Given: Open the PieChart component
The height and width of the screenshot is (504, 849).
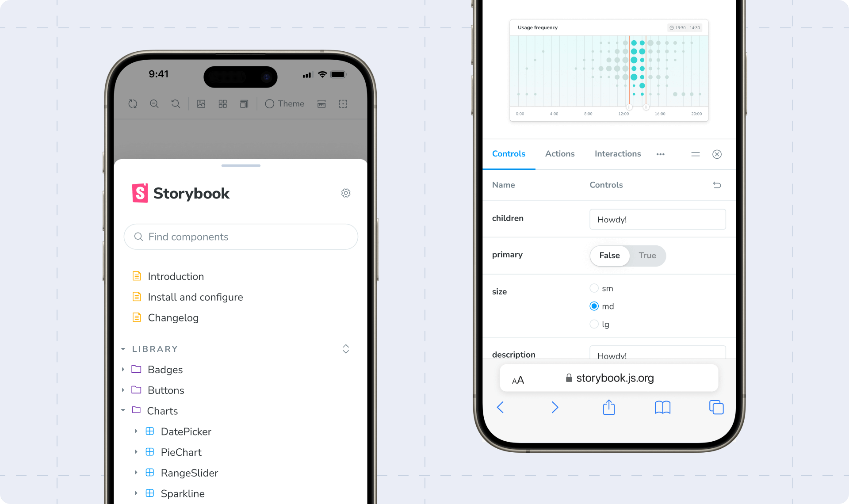Looking at the screenshot, I should click(x=180, y=452).
